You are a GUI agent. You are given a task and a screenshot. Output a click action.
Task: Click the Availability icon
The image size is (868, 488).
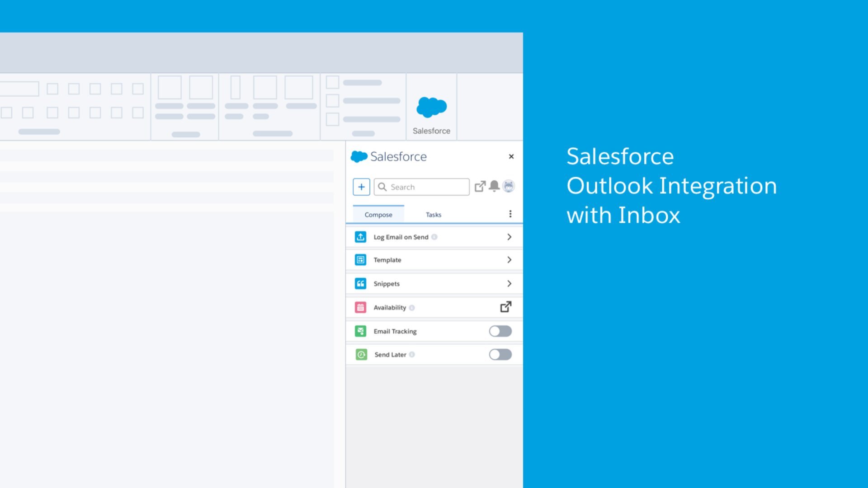click(x=361, y=307)
